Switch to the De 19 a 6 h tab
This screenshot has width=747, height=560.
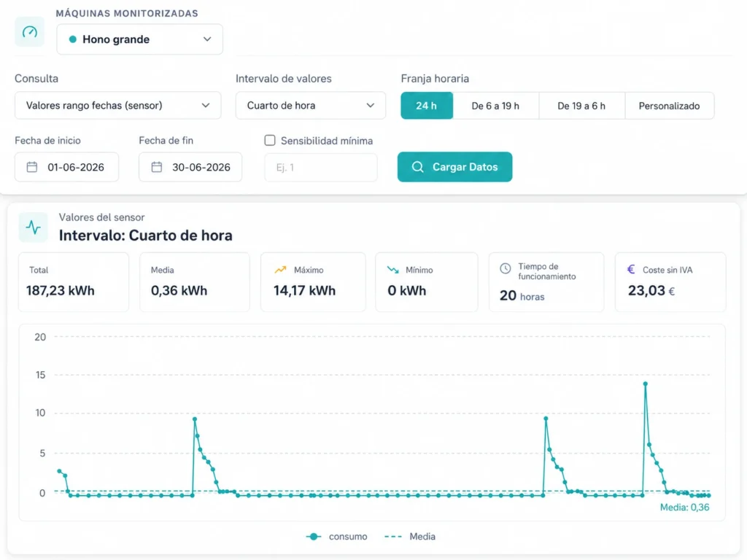coord(581,106)
